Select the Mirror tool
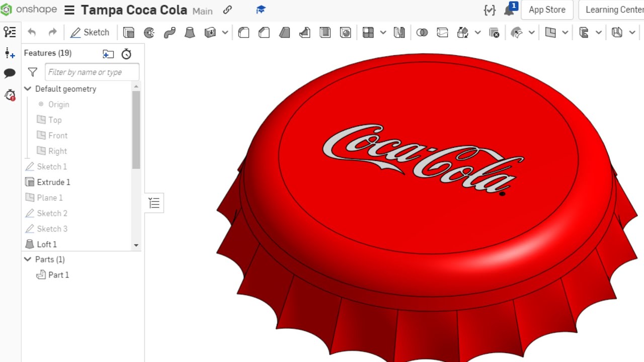This screenshot has width=644, height=362. [x=399, y=33]
